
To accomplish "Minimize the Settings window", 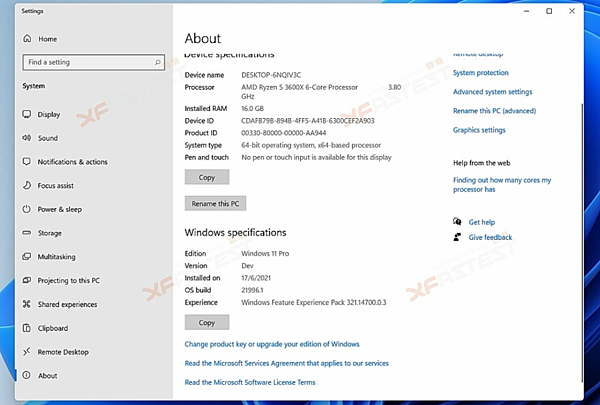I will (527, 11).
